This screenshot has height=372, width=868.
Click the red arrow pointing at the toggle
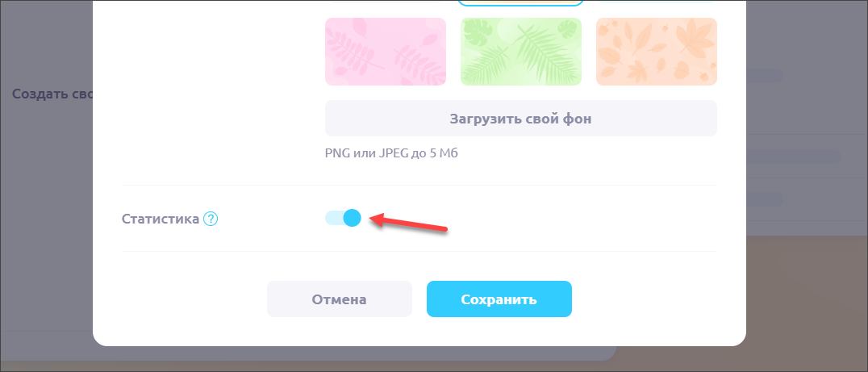pyautogui.click(x=408, y=224)
